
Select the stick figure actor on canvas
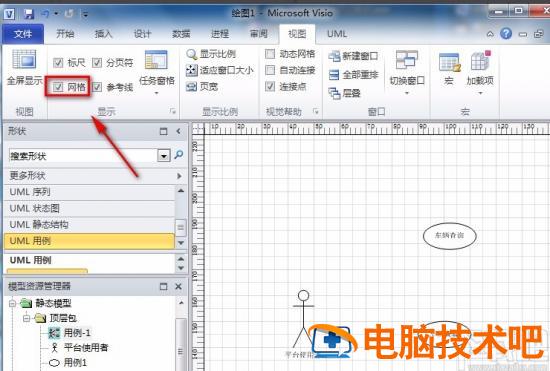click(304, 319)
